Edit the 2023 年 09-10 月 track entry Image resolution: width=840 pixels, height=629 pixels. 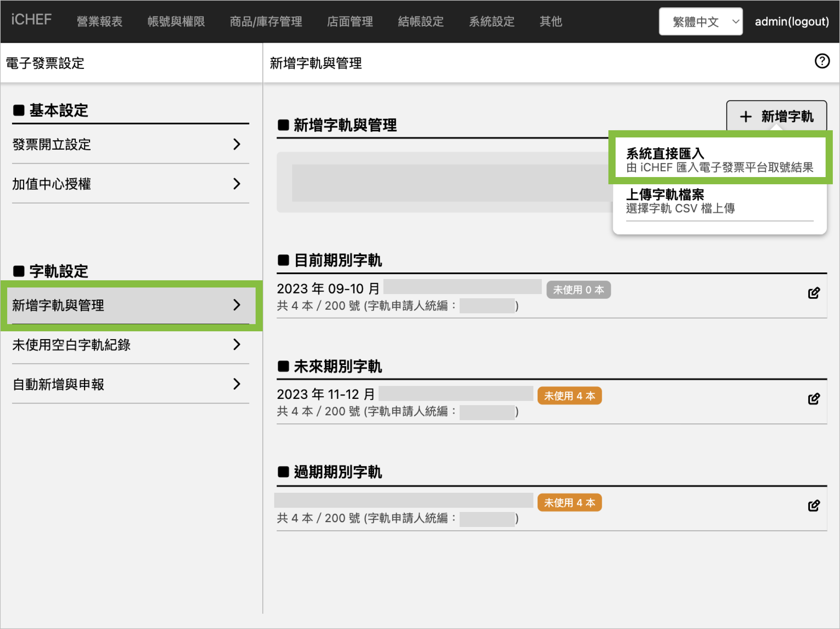813,293
